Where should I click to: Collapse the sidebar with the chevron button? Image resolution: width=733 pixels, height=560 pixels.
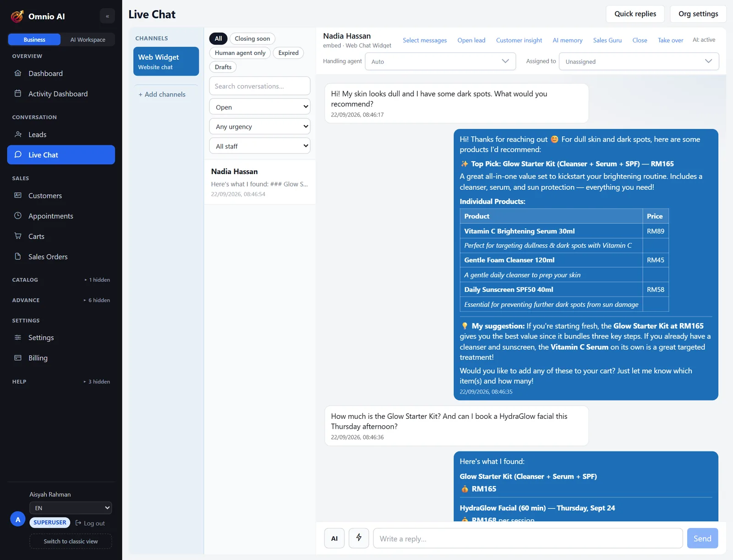click(107, 16)
